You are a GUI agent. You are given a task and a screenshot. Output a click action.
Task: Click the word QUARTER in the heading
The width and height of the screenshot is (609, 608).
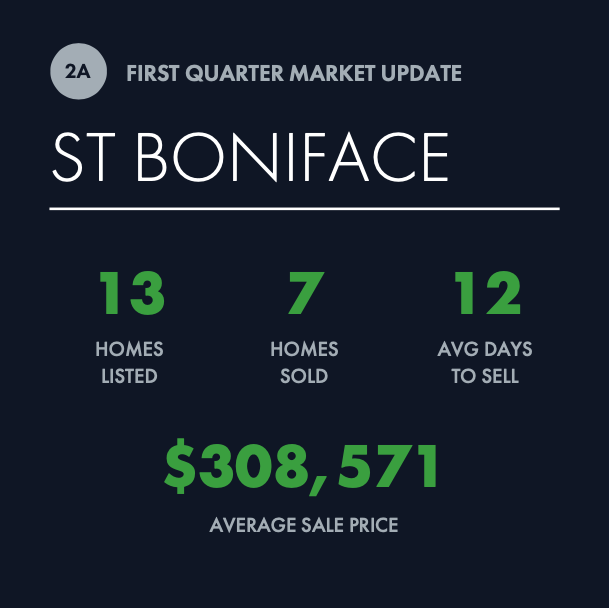(235, 73)
